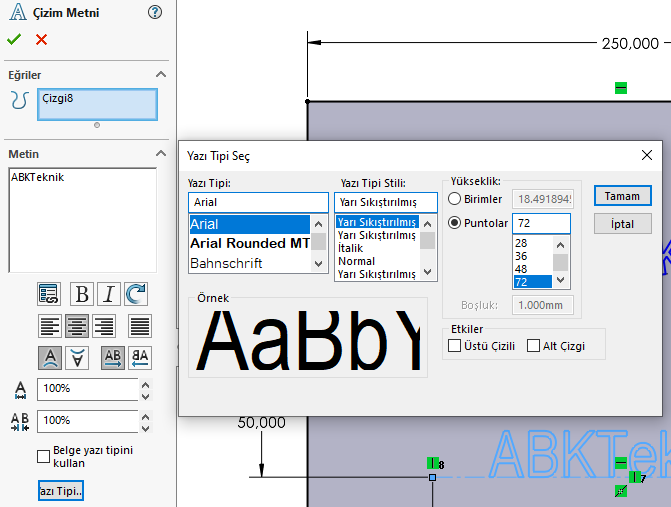Collapse the Eğriler section
This screenshot has width=671, height=507.
tap(159, 75)
